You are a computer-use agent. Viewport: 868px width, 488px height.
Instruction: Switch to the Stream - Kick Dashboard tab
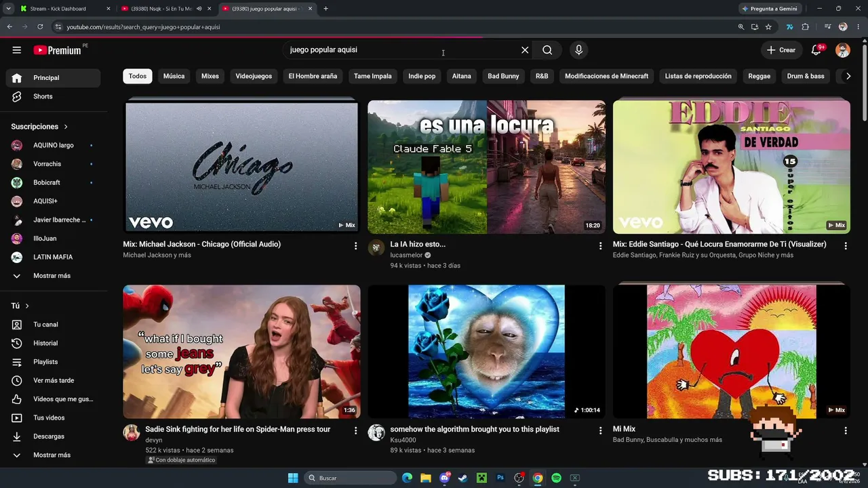[x=64, y=9]
